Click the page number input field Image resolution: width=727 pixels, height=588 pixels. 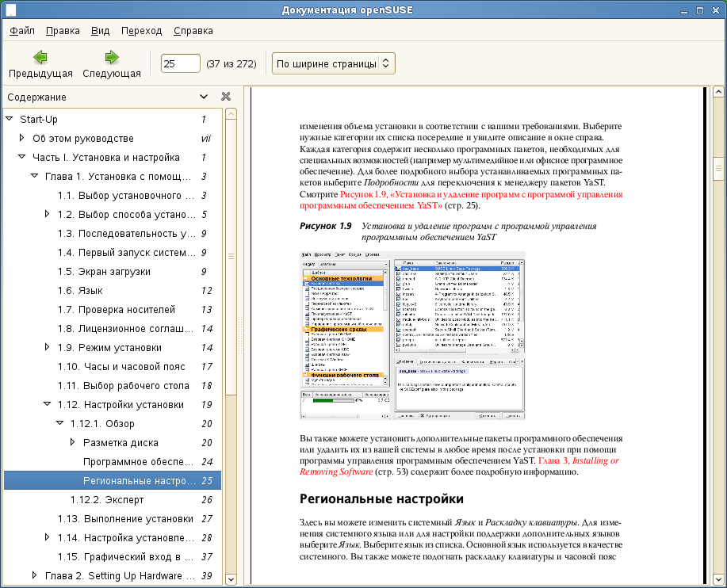180,63
